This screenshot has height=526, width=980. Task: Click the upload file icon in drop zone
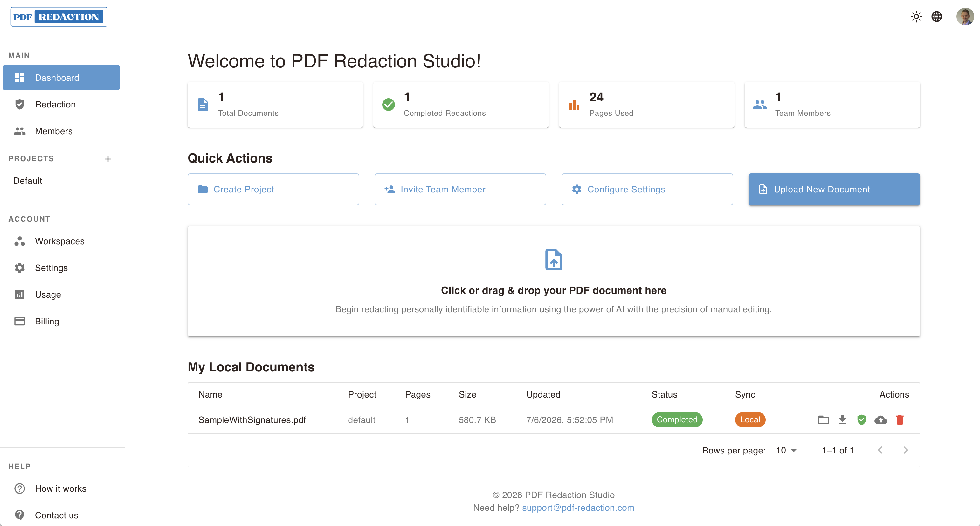coord(554,260)
